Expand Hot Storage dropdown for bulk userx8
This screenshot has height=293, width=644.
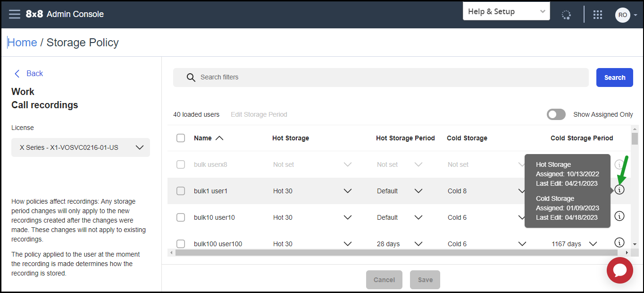(348, 164)
